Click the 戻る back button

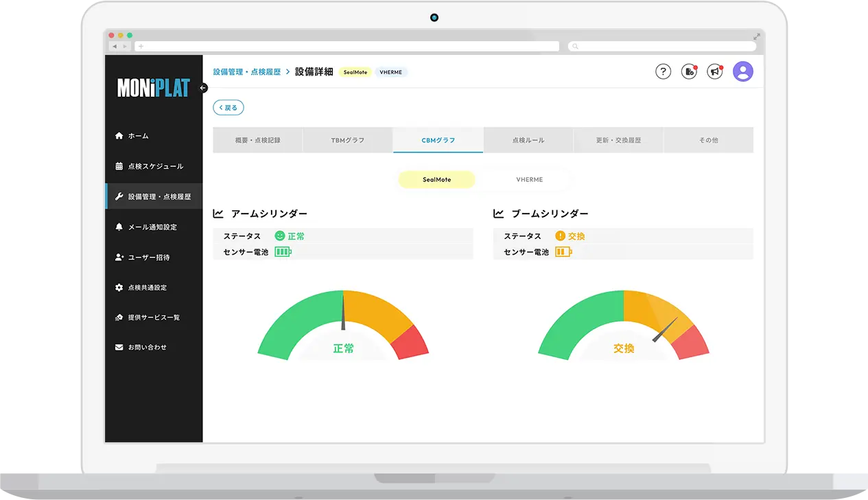pos(228,108)
